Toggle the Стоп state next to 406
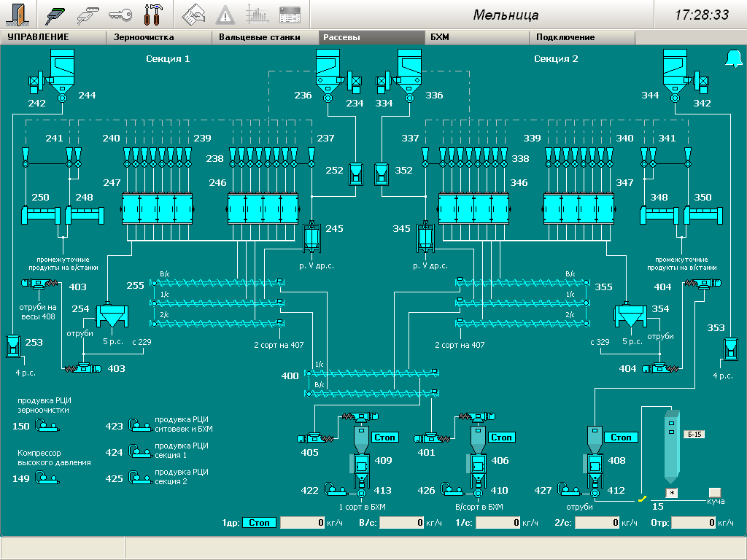Screen dimensions: 747x560 pyautogui.click(x=500, y=437)
